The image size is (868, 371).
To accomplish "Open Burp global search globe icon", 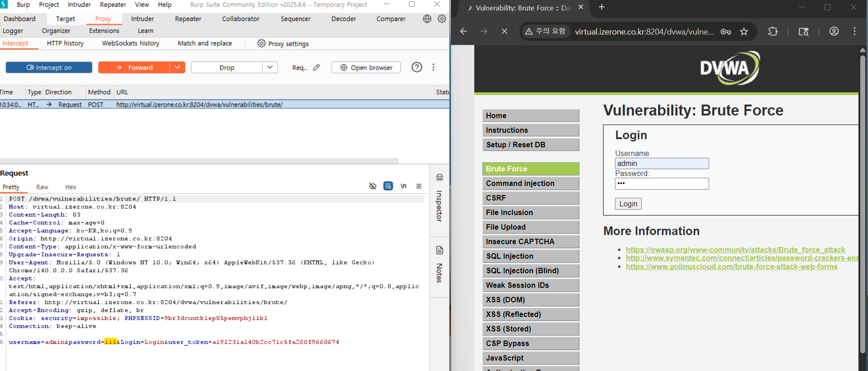I will point(427,19).
